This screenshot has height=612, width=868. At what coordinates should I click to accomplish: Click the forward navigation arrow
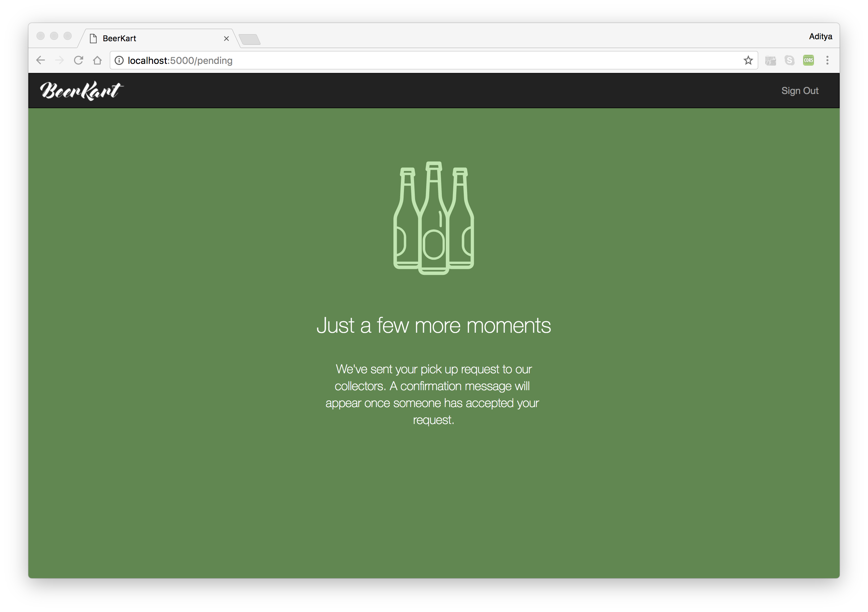point(59,61)
